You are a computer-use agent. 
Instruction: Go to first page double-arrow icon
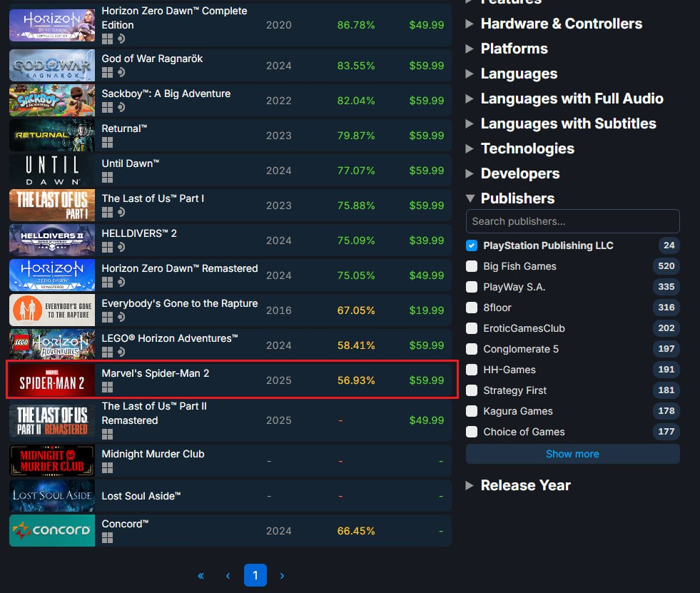pos(201,576)
